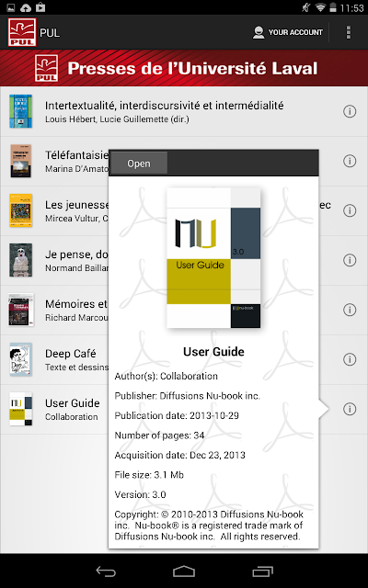
Task: Tap 'PUL' title in action bar
Action: [x=50, y=33]
